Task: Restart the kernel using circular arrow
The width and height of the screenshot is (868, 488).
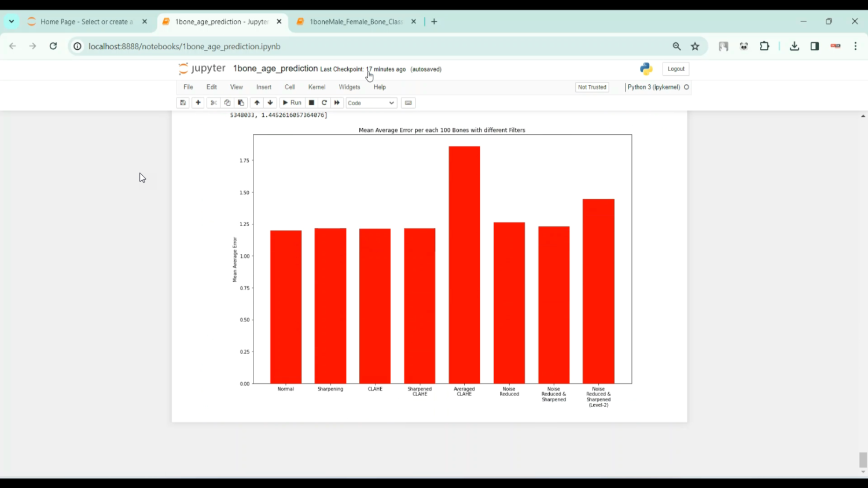Action: (x=325, y=103)
